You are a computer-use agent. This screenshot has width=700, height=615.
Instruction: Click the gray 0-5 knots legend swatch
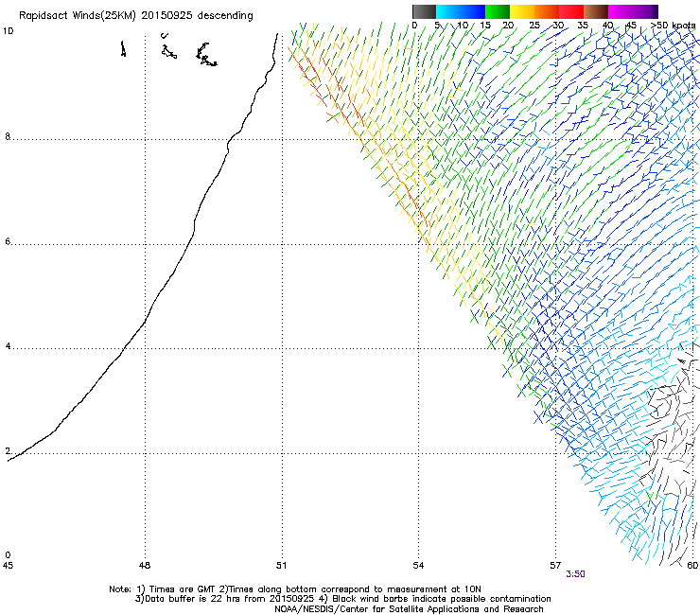click(424, 11)
